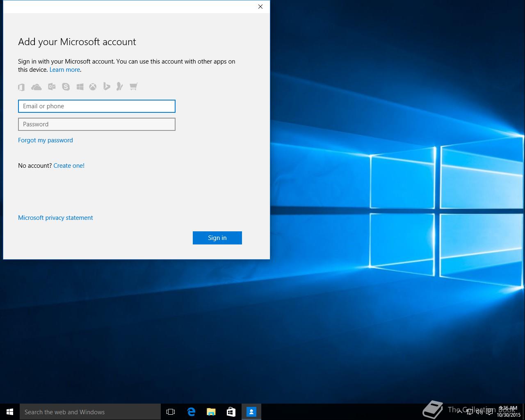Open the Store app from the taskbar
This screenshot has height=420, width=525.
click(231, 412)
